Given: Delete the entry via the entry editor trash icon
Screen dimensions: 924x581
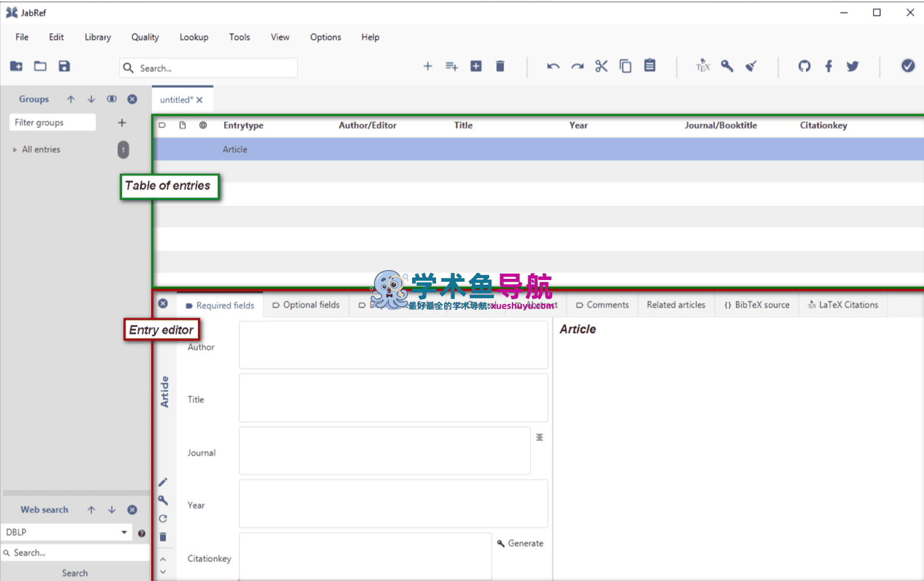Looking at the screenshot, I should pyautogui.click(x=163, y=537).
